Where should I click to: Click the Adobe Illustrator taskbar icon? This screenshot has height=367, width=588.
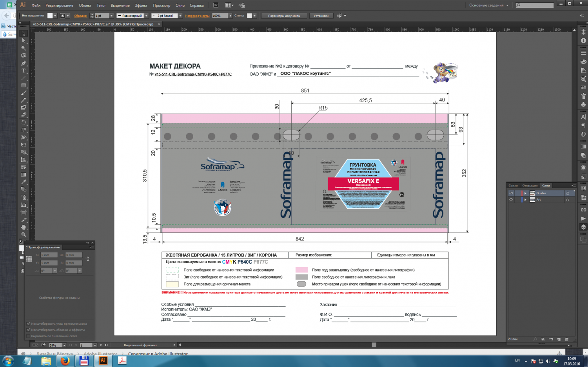tap(103, 361)
